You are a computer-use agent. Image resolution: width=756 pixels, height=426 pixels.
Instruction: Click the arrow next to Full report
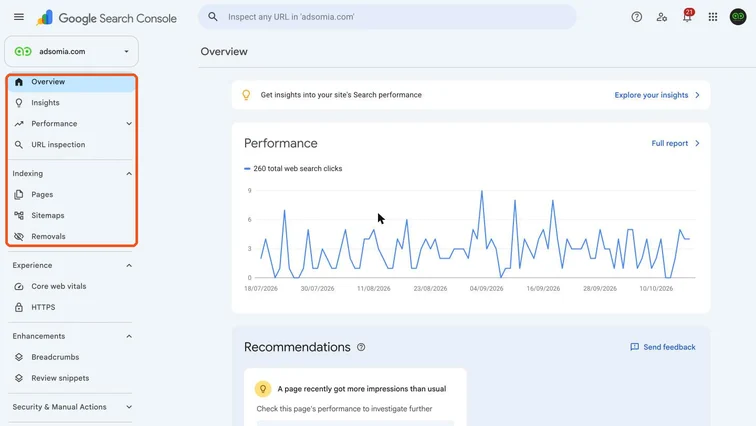pyautogui.click(x=697, y=143)
